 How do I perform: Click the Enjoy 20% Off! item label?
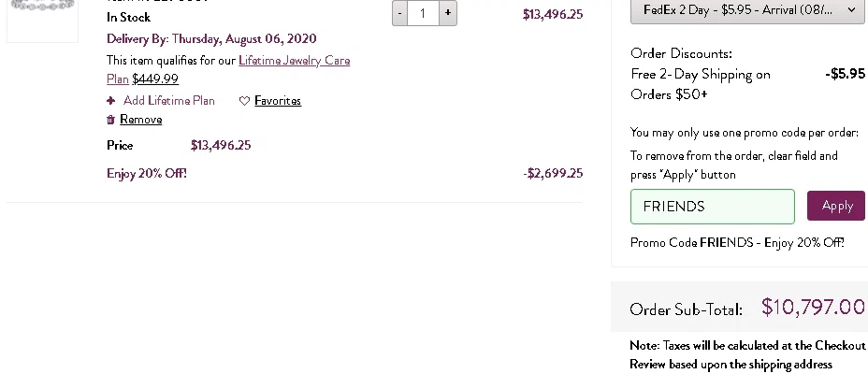147,173
